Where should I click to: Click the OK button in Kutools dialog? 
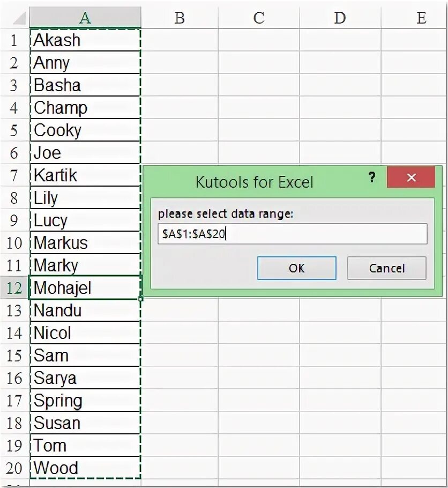296,268
